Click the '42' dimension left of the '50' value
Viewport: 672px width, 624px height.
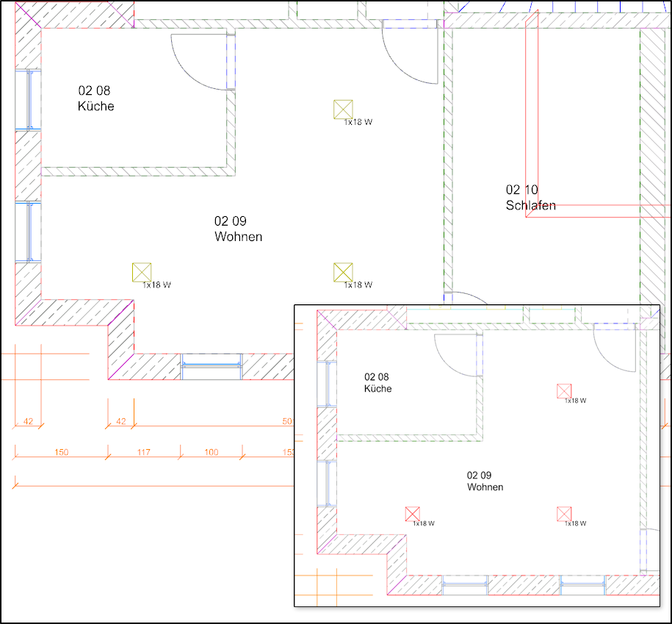(121, 421)
